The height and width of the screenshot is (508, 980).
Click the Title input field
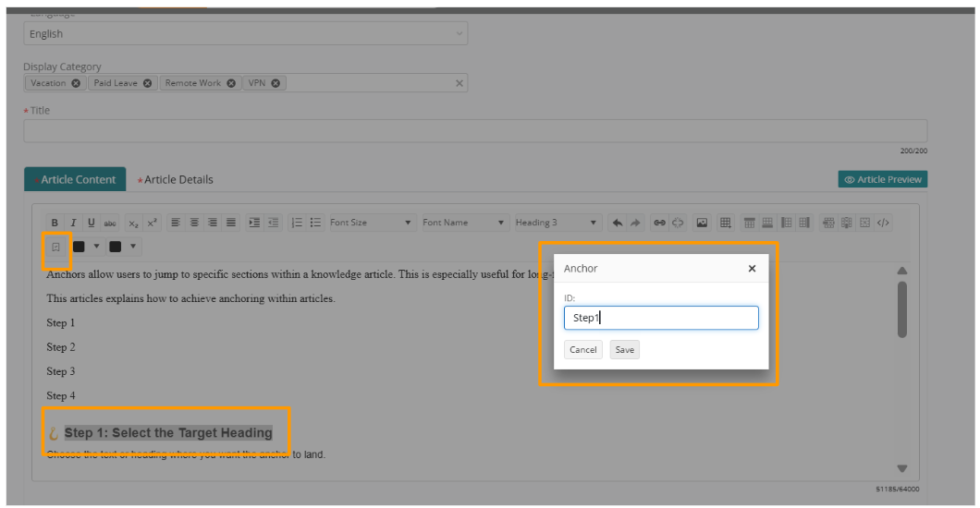[x=475, y=131]
